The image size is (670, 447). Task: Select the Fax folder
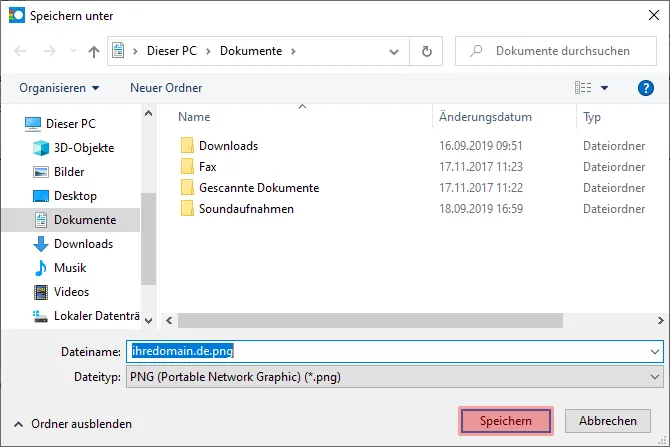(208, 167)
